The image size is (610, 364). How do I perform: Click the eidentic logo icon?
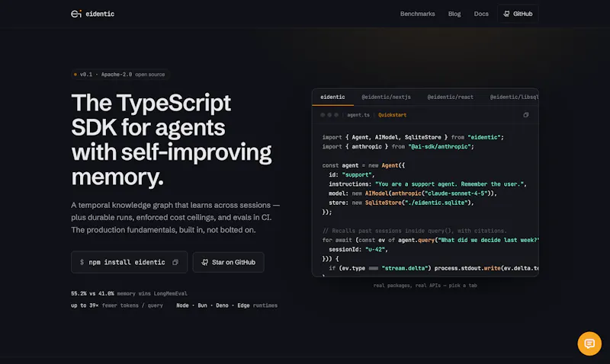point(75,14)
